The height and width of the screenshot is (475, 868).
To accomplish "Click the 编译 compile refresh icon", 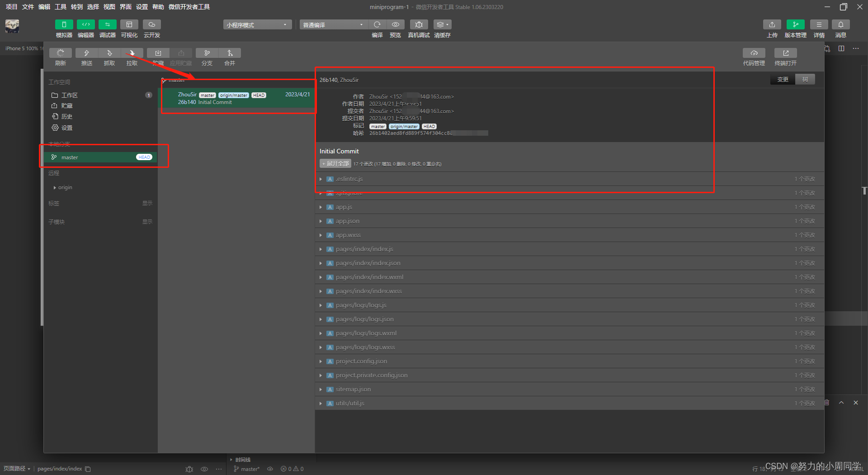I will point(377,24).
